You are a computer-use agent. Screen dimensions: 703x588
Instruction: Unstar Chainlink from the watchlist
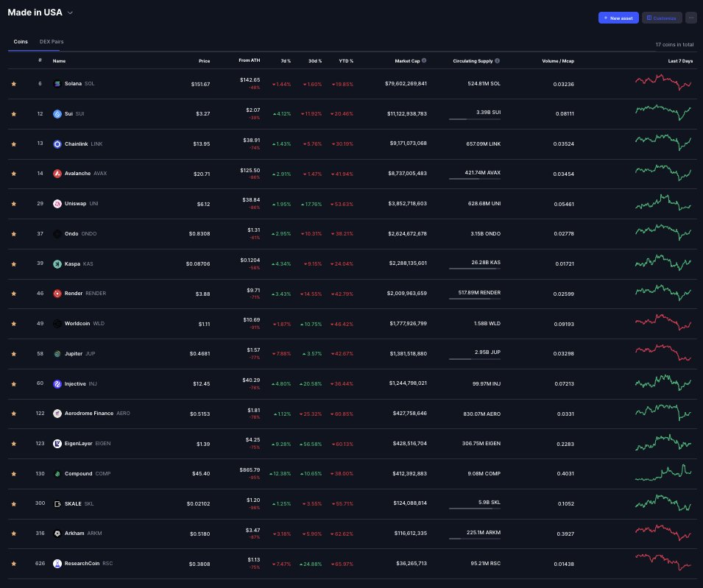tap(14, 144)
